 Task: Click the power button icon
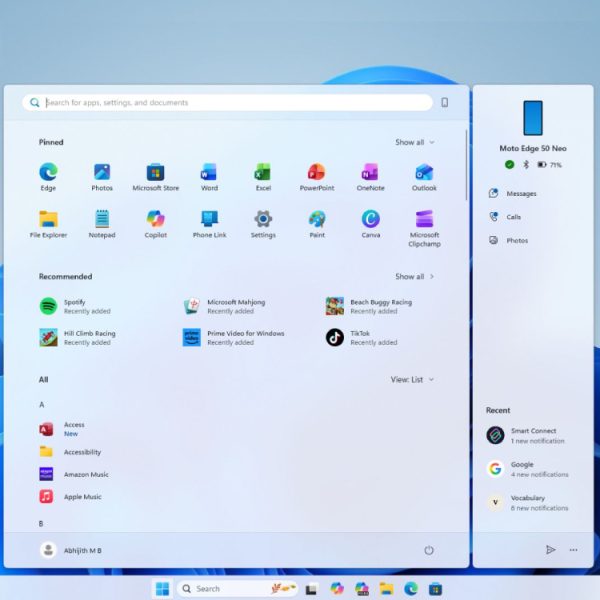(x=429, y=550)
